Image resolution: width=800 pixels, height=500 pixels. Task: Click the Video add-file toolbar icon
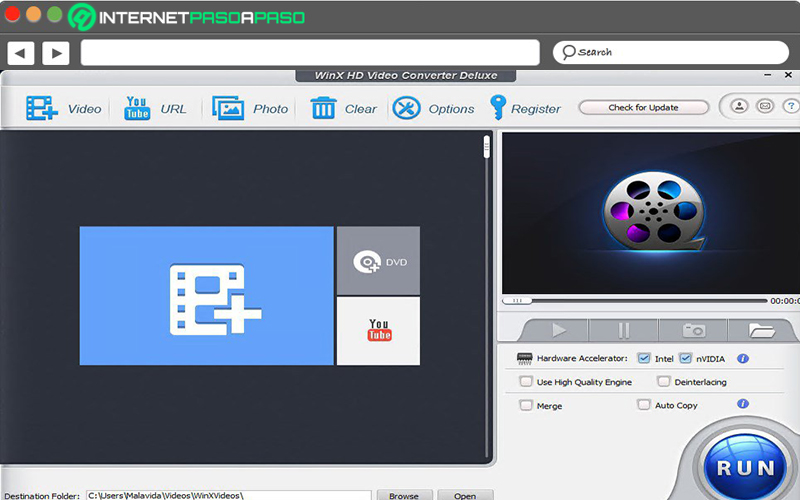[41, 108]
